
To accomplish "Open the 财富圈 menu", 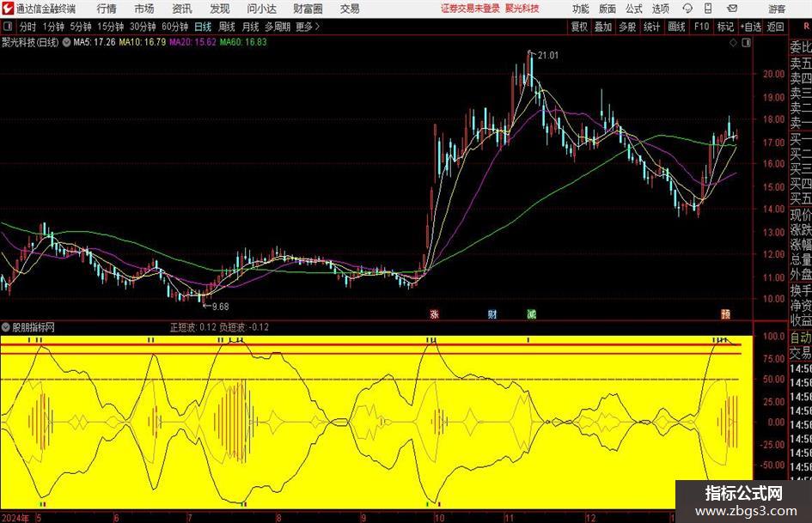I will (x=308, y=9).
